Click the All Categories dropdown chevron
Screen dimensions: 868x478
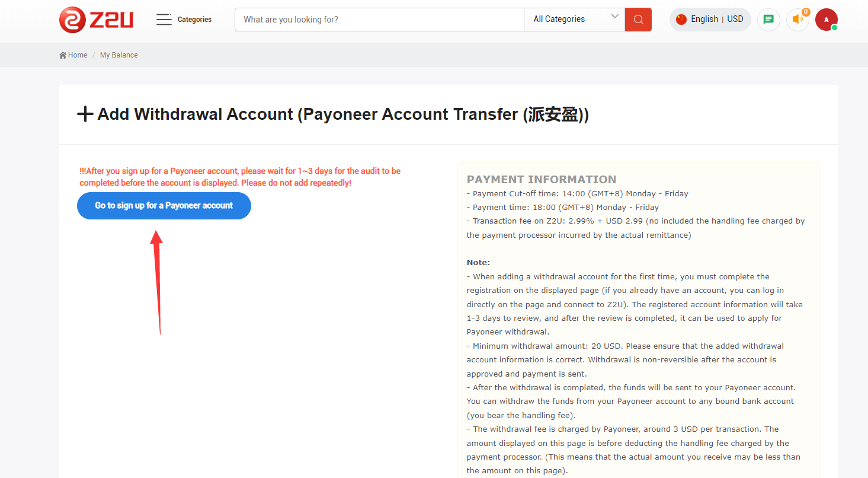(615, 17)
